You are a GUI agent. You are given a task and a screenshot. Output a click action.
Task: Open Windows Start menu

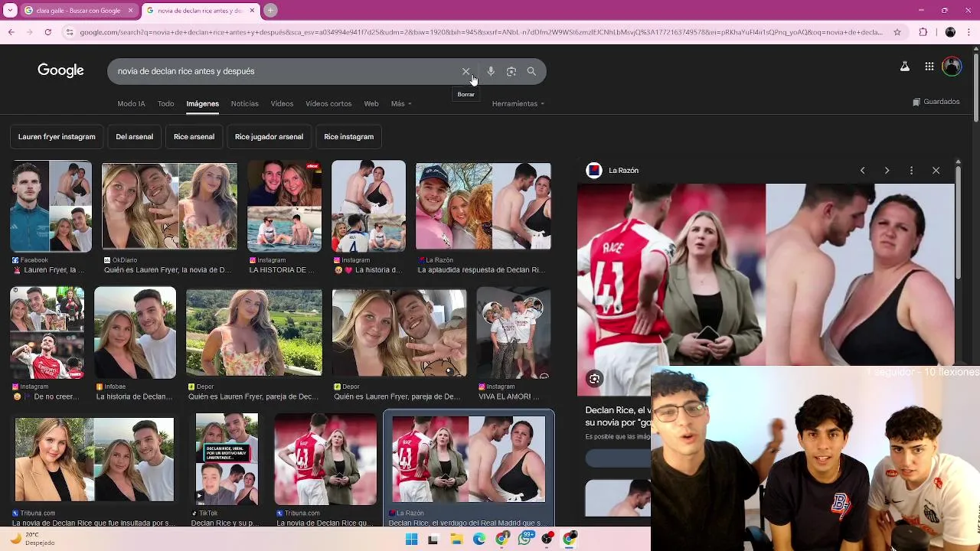[411, 540]
